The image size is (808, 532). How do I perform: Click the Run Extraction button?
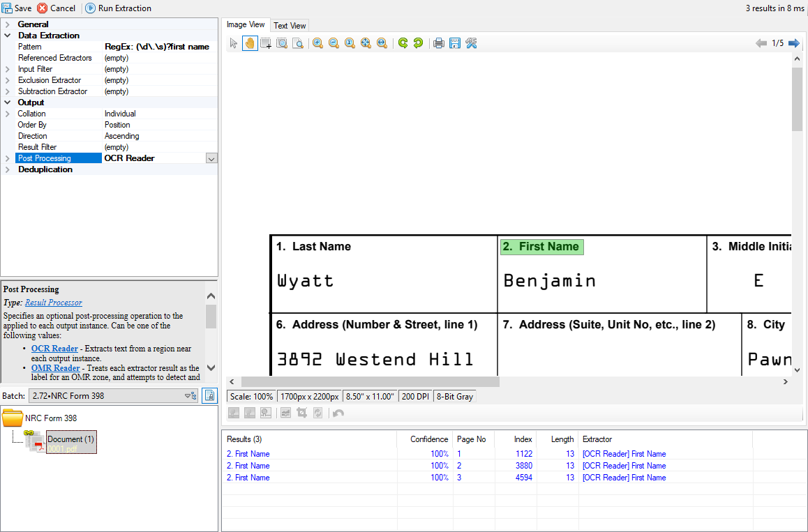[x=118, y=8]
